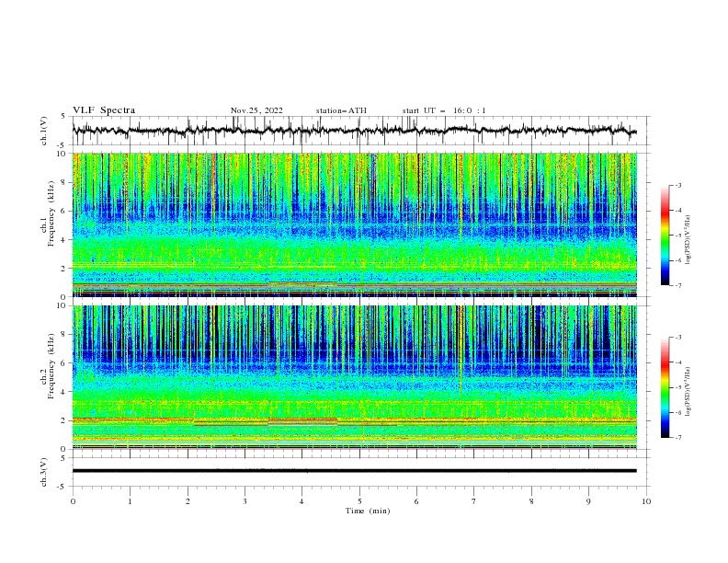Click the "-4" tick on ch.2 colorbar
728x563 pixels.
click(677, 362)
